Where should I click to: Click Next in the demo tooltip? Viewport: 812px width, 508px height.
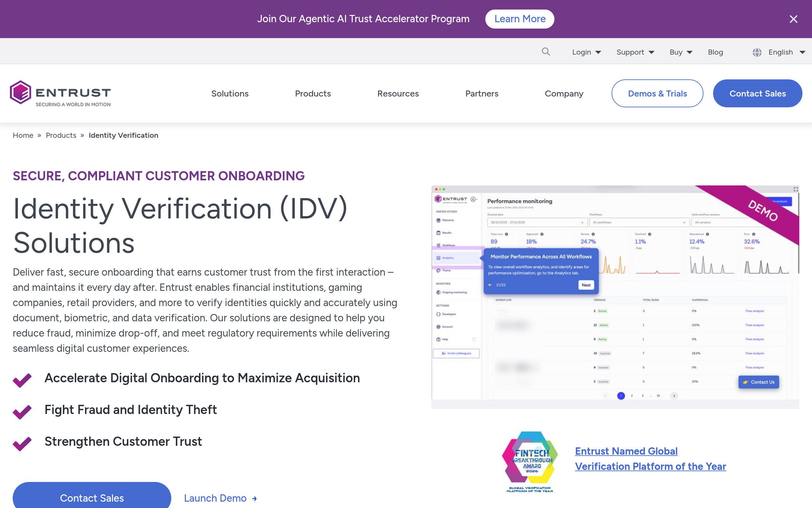pos(586,285)
